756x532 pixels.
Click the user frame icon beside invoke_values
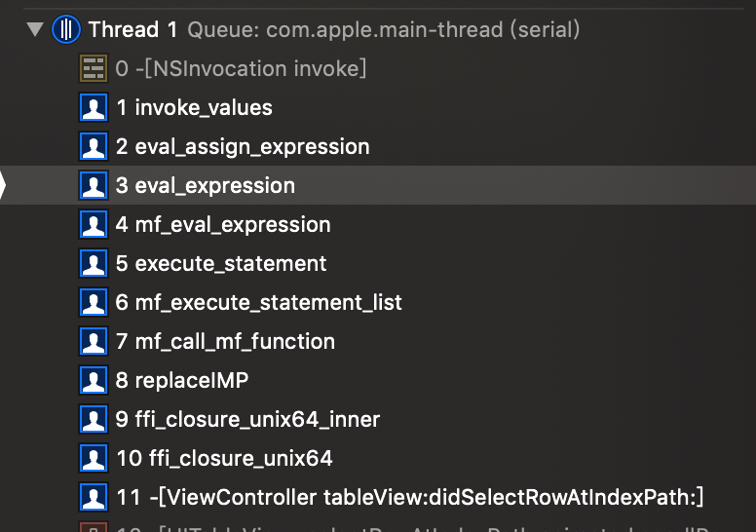93,108
